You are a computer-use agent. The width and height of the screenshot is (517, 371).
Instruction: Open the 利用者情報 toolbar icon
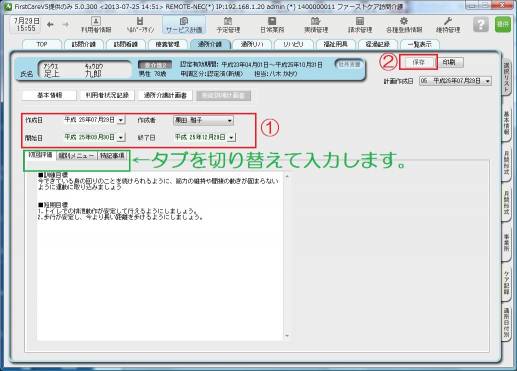coord(96,25)
